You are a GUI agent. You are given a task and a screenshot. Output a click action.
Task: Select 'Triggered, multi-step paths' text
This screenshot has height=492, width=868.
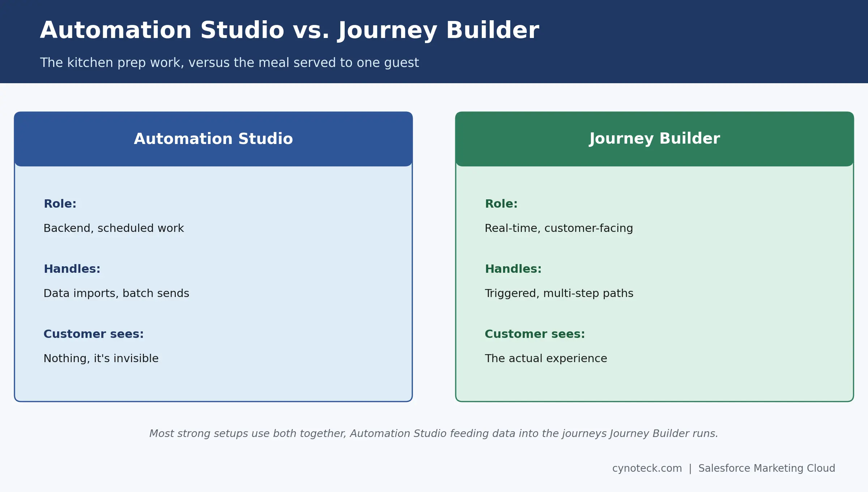pyautogui.click(x=559, y=293)
